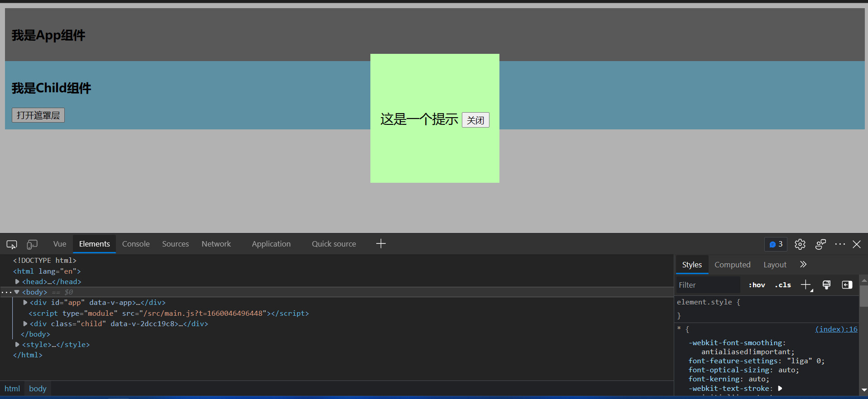Image resolution: width=868 pixels, height=399 pixels.
Task: Close the DevTools panel
Action: point(857,244)
